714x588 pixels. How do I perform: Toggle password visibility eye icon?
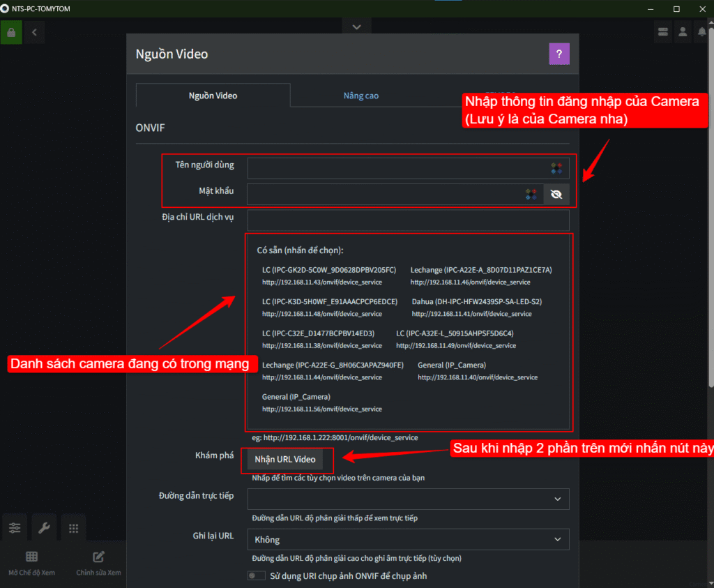point(556,195)
